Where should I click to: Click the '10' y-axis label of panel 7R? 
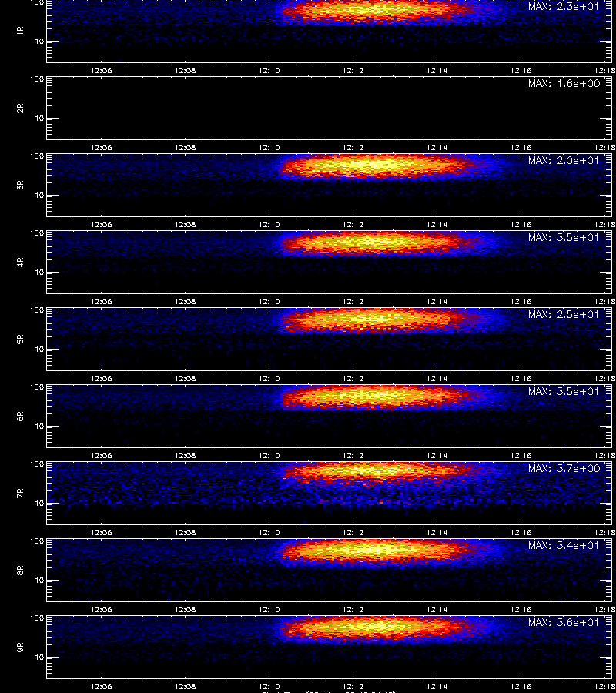tap(40, 504)
